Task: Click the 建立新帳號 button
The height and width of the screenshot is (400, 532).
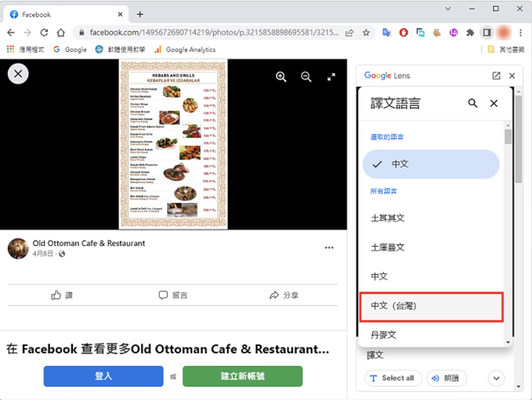Action: (x=243, y=376)
